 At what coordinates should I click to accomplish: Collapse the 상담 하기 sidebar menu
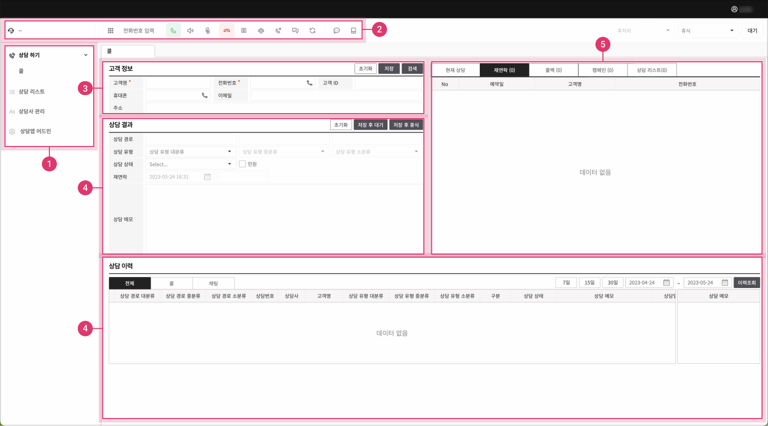tap(86, 55)
